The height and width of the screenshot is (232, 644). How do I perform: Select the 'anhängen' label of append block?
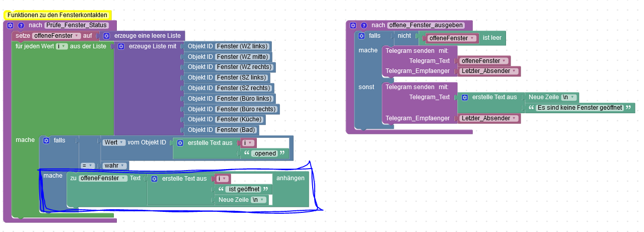tap(291, 178)
